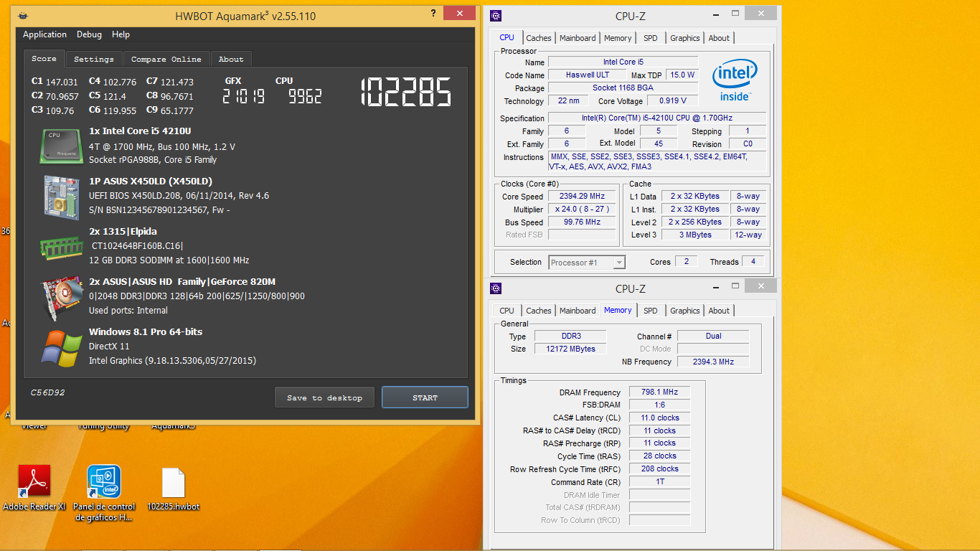
Task: Click the GFX score 21019
Action: point(243,96)
